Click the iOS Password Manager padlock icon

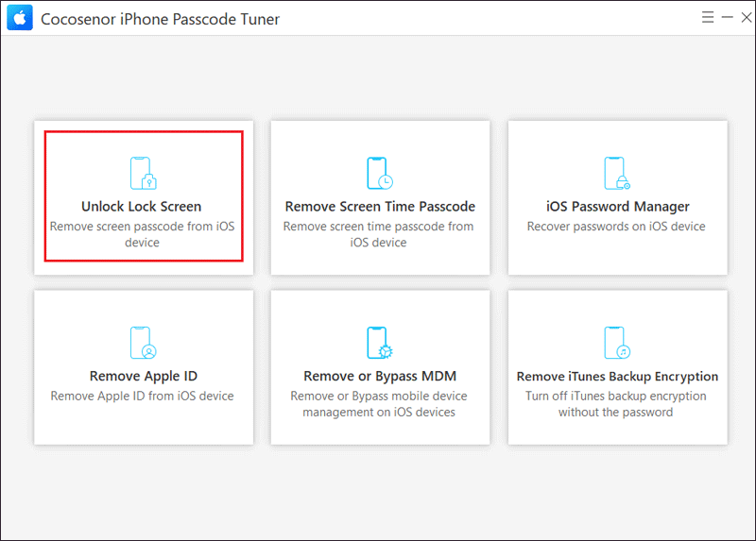coord(617,173)
